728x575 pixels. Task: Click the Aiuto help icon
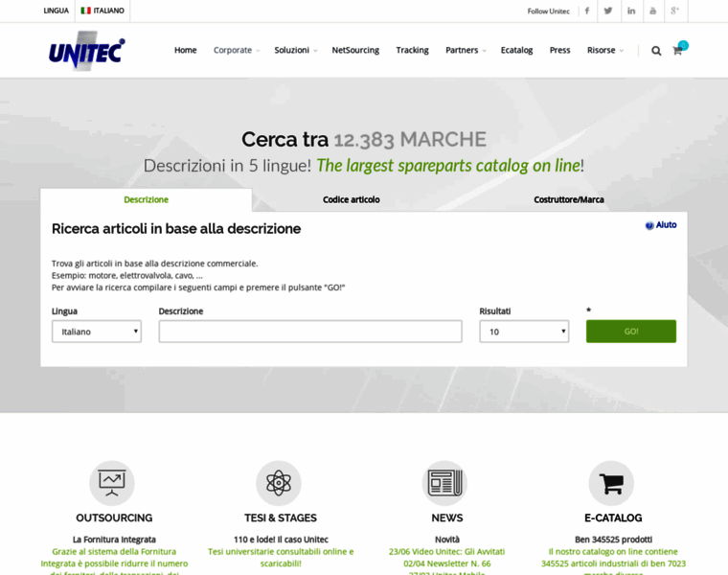click(x=649, y=225)
